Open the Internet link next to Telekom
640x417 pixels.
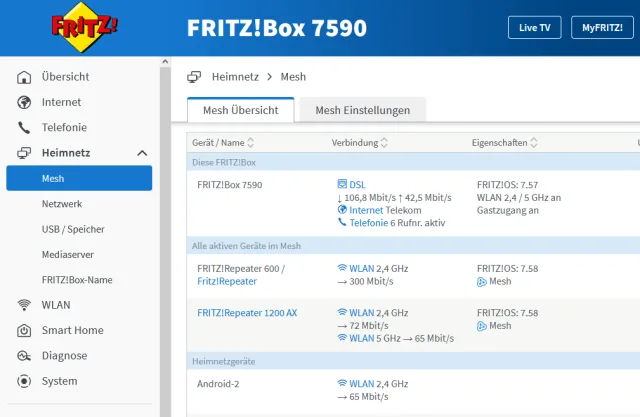click(x=366, y=210)
